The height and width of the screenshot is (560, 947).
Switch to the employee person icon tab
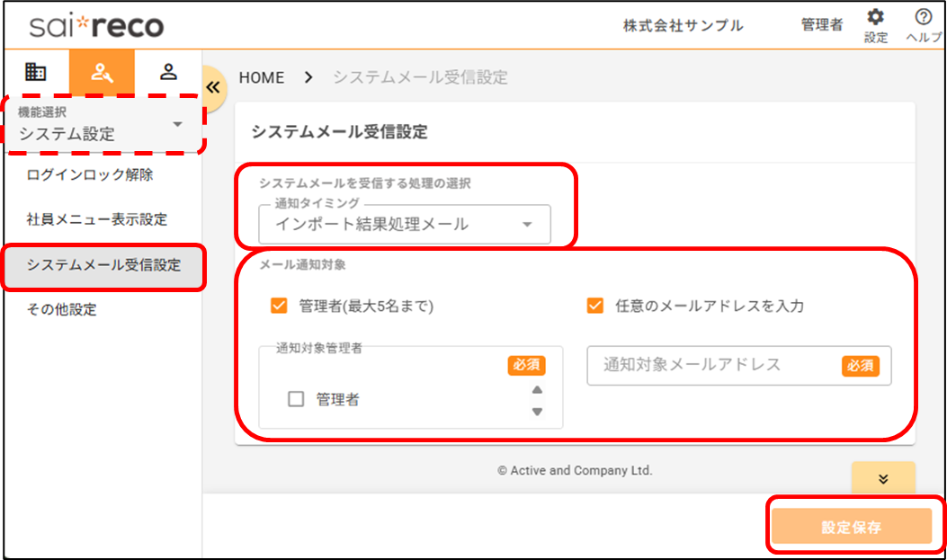pyautogui.click(x=168, y=72)
